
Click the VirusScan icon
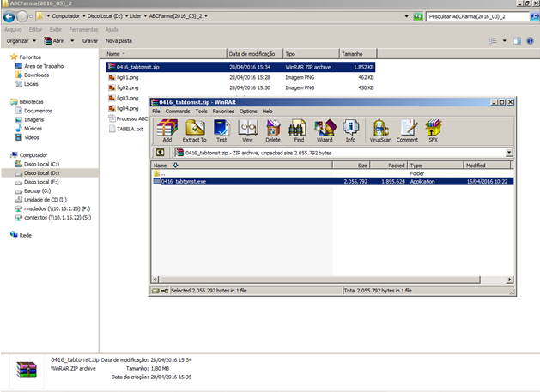coord(380,130)
